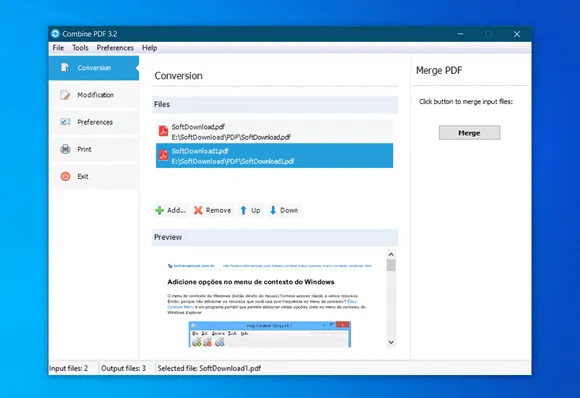Open the Tools menu
The image size is (580, 398).
80,48
